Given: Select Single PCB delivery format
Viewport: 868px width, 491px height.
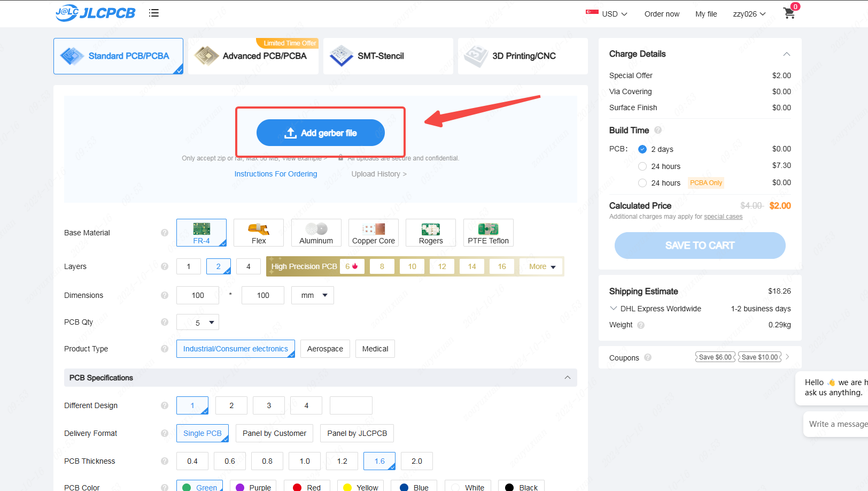Looking at the screenshot, I should pos(203,433).
